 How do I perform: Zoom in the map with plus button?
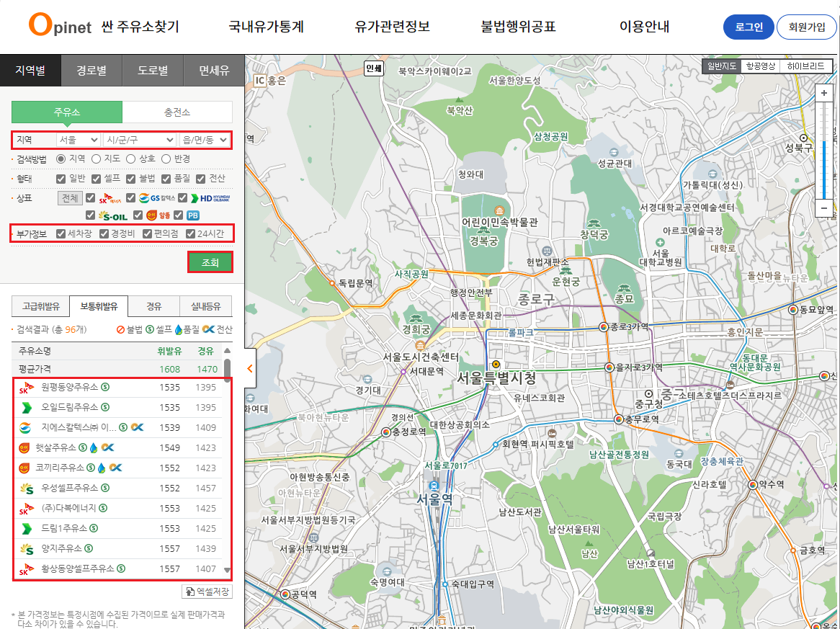tap(824, 93)
